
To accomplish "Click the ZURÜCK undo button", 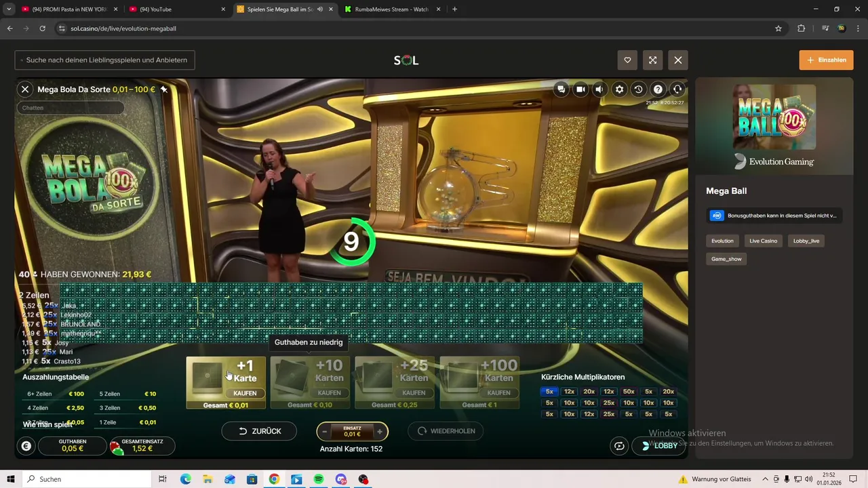I will [x=260, y=431].
